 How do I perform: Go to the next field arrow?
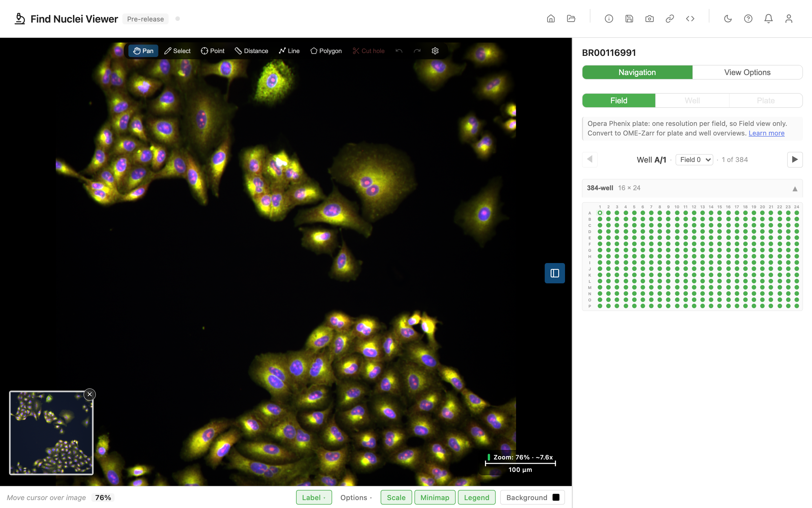(x=795, y=159)
